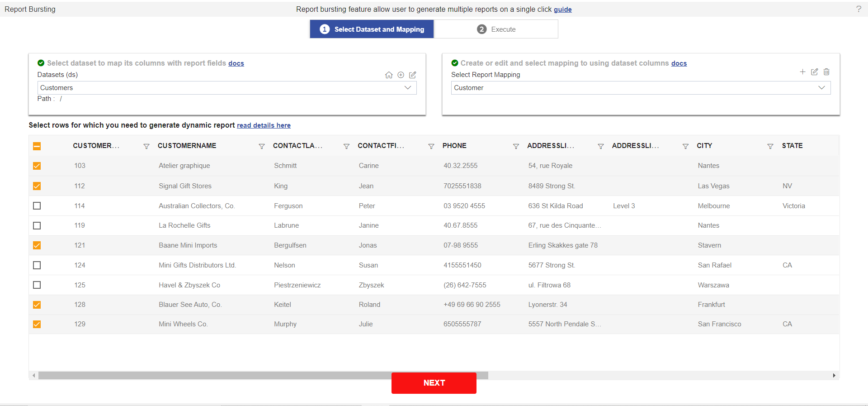Image resolution: width=868 pixels, height=406 pixels.
Task: Check row 114 Australian Collectors
Action: (x=37, y=206)
